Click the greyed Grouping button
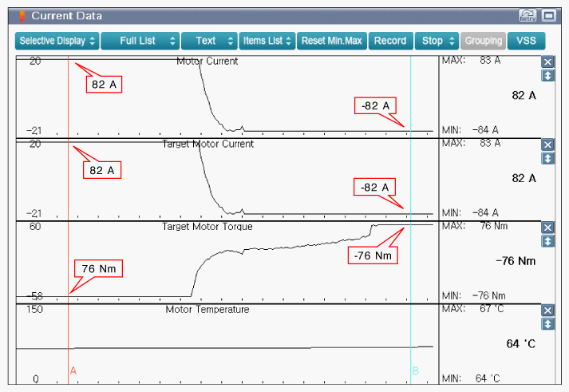The width and height of the screenshot is (569, 392). click(x=483, y=41)
